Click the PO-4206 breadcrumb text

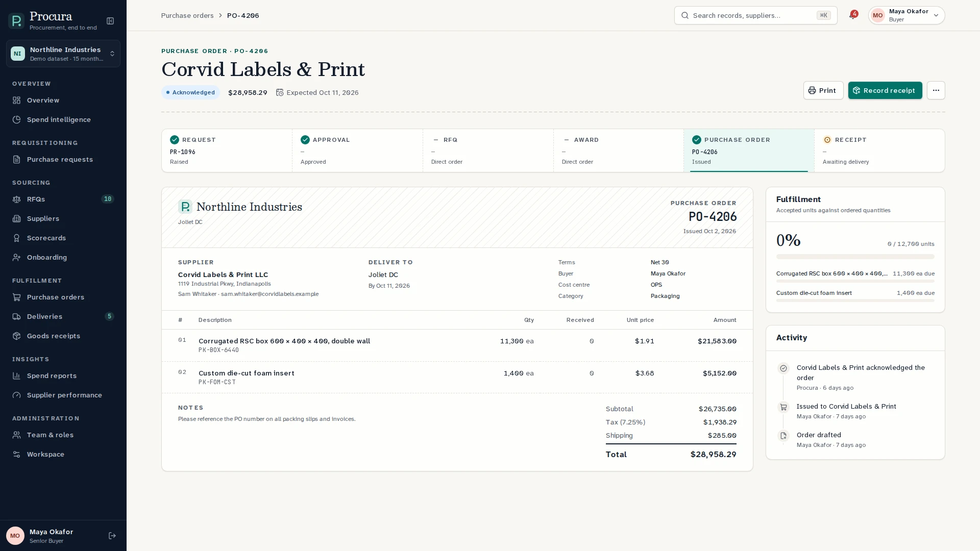243,15
